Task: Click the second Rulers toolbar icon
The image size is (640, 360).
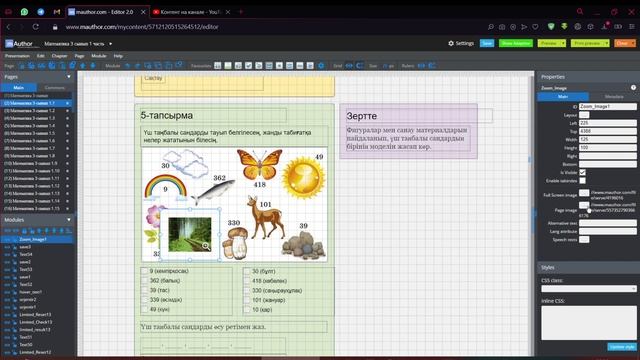Action: pyautogui.click(x=432, y=66)
